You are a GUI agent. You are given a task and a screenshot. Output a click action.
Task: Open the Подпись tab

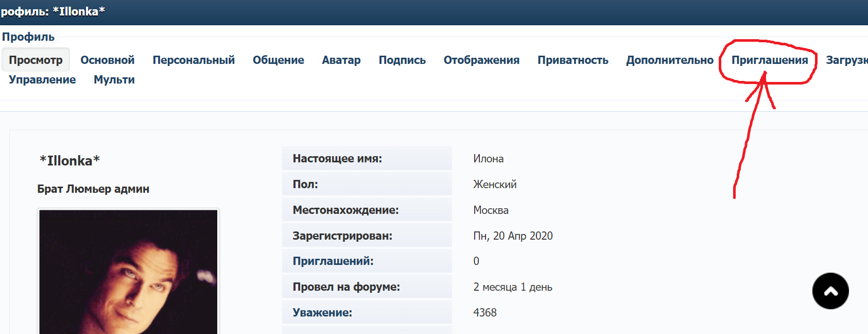pos(402,60)
